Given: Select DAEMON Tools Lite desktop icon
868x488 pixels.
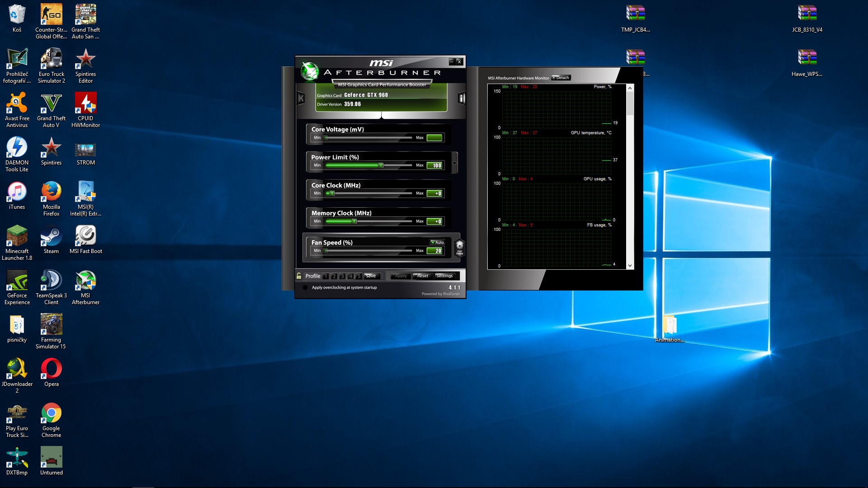Looking at the screenshot, I should coord(17,154).
